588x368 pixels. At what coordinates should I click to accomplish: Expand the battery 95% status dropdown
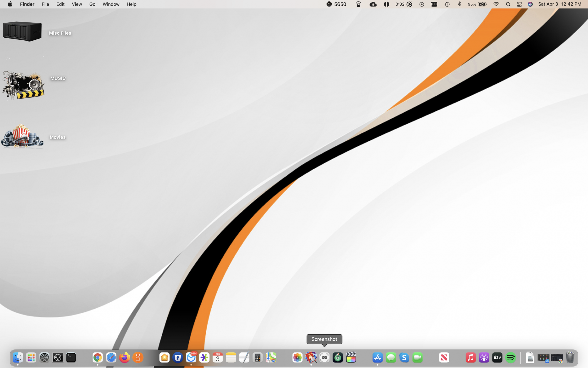tap(477, 4)
